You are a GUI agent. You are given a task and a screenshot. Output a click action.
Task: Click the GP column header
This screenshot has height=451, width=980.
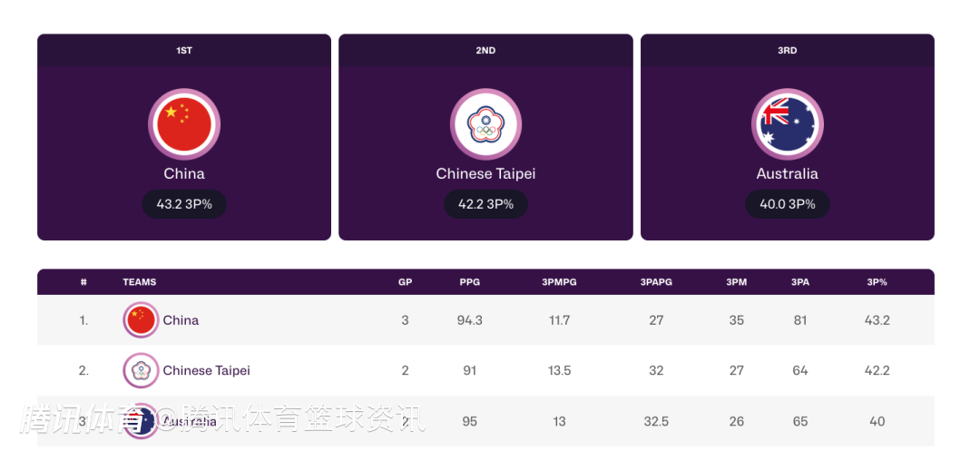(405, 281)
